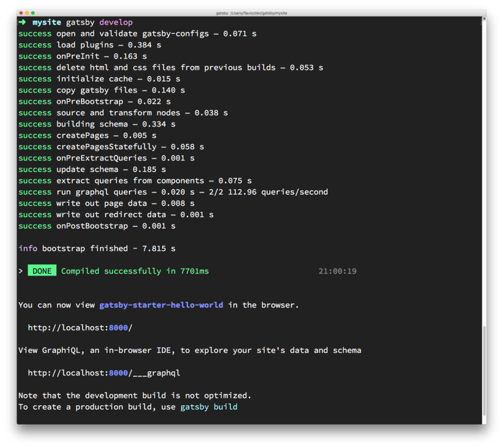503x448 pixels.
Task: Click the green prompt arrow before mysite
Action: tap(22, 23)
